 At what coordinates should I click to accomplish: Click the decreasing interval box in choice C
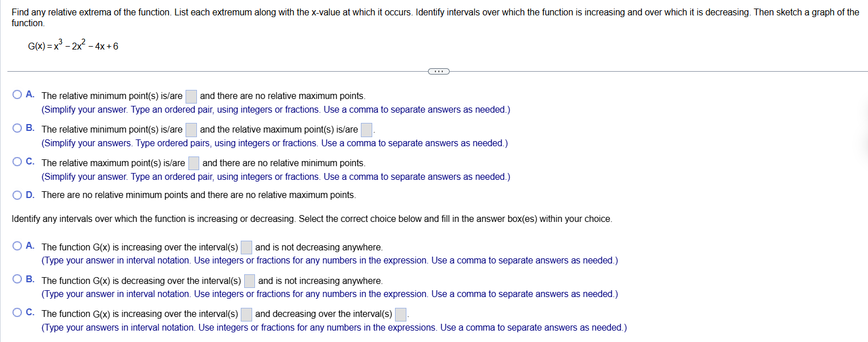coord(401,314)
